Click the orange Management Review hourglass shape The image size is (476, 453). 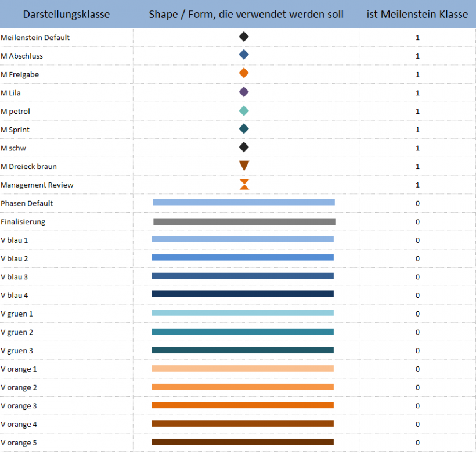pyautogui.click(x=244, y=184)
